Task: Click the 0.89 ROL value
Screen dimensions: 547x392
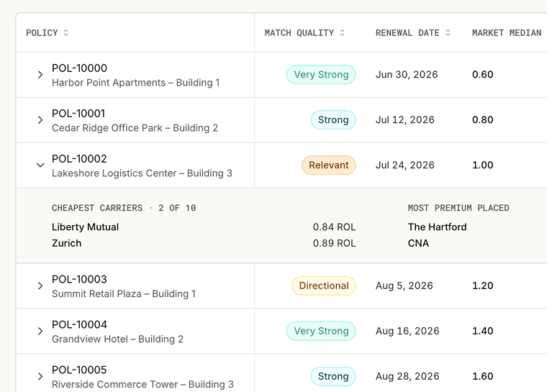Action: (334, 243)
